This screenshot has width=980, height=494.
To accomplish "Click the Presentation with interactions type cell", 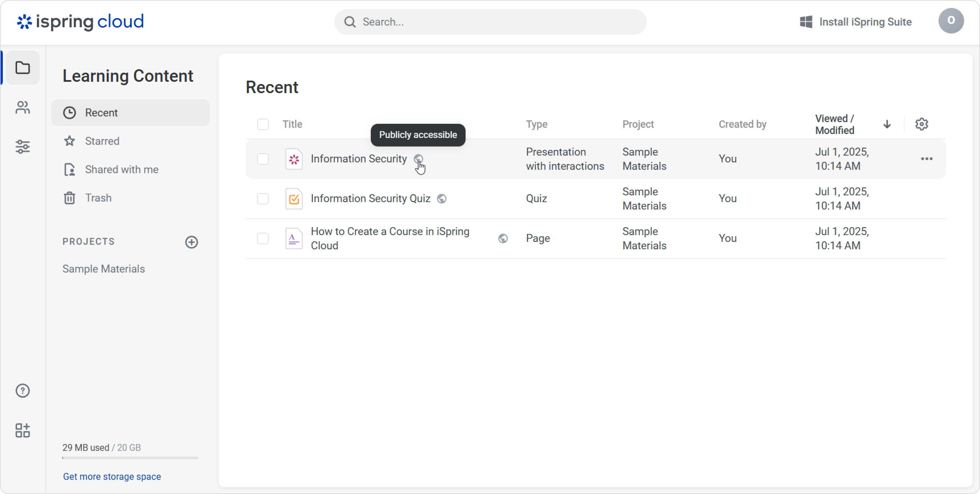I will (565, 159).
